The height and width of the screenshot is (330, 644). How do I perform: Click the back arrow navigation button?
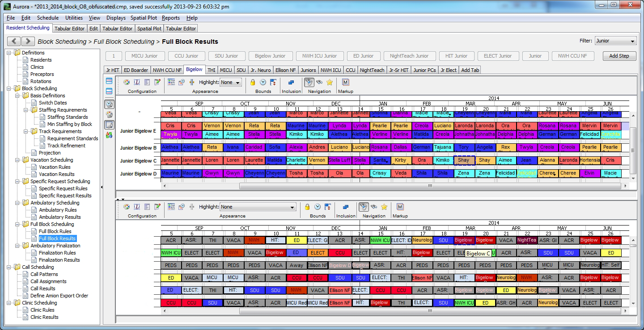[14, 42]
